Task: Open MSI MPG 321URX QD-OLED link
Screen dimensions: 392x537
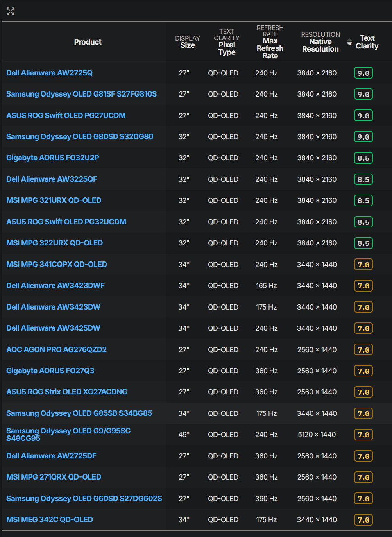Action: click(x=54, y=200)
